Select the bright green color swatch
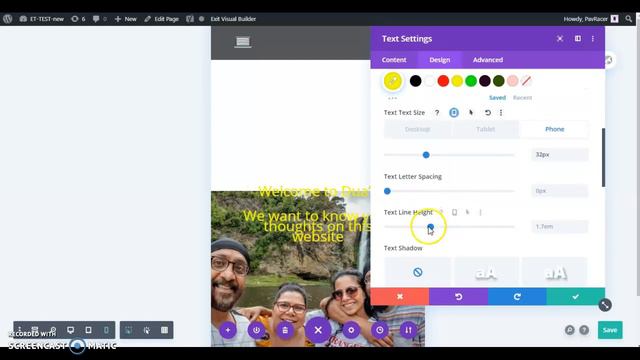The image size is (640, 360). [471, 81]
